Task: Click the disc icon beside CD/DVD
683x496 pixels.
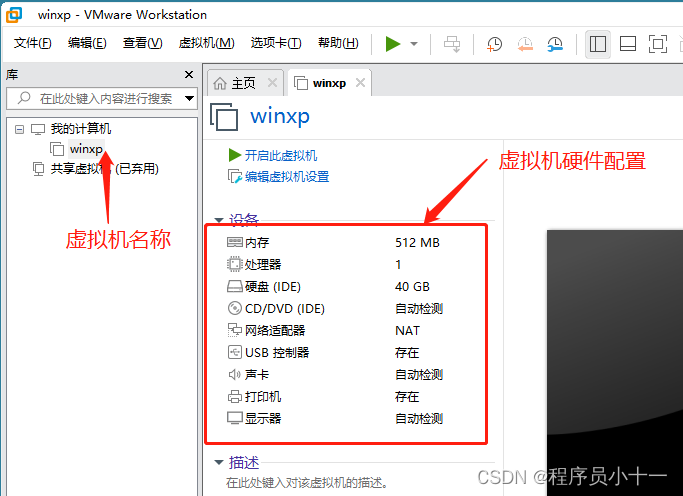Action: [x=234, y=308]
